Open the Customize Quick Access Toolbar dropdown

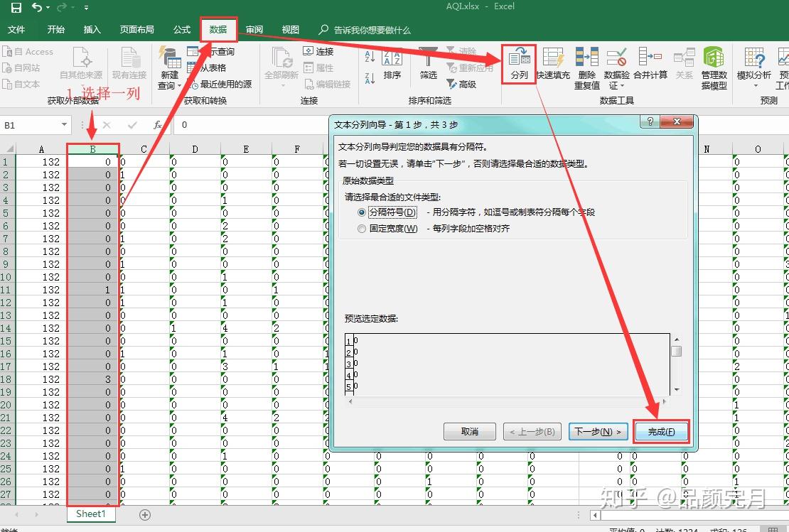point(87,8)
